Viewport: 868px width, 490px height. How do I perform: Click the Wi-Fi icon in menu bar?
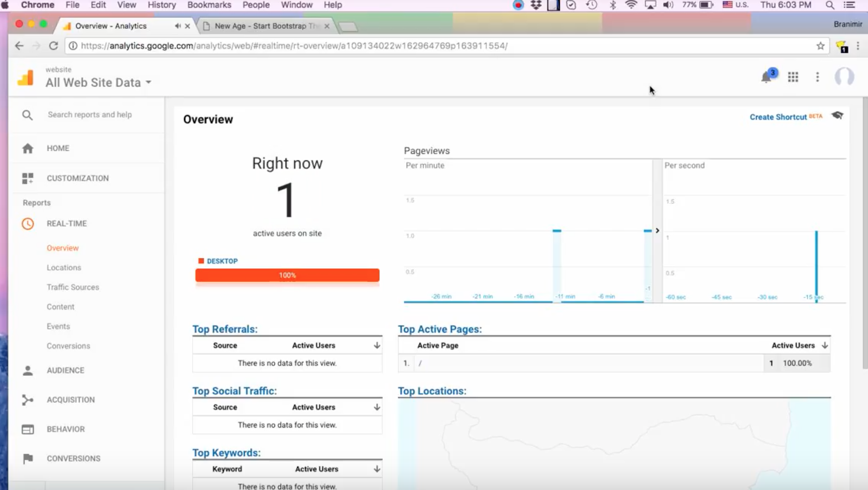[631, 5]
